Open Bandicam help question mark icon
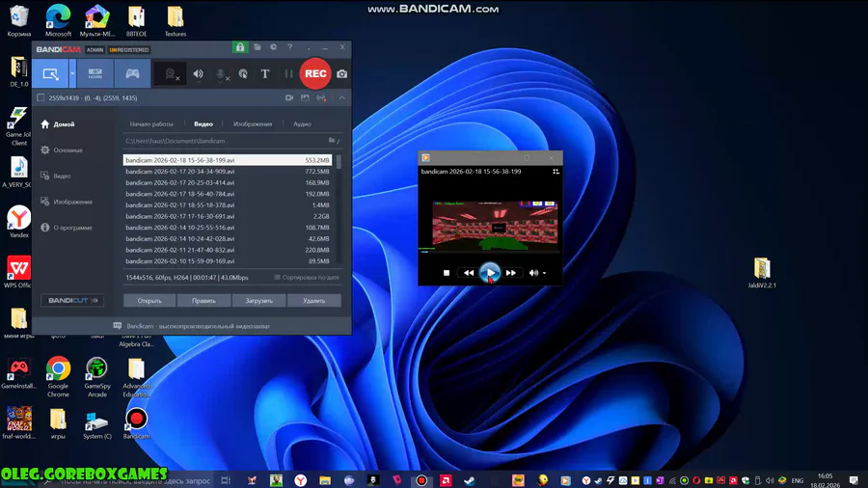This screenshot has height=488, width=868. (x=289, y=47)
